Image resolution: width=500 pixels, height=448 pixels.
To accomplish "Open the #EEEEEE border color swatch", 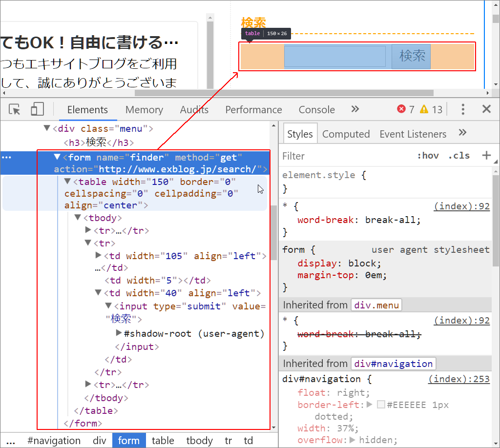I will point(381,405).
